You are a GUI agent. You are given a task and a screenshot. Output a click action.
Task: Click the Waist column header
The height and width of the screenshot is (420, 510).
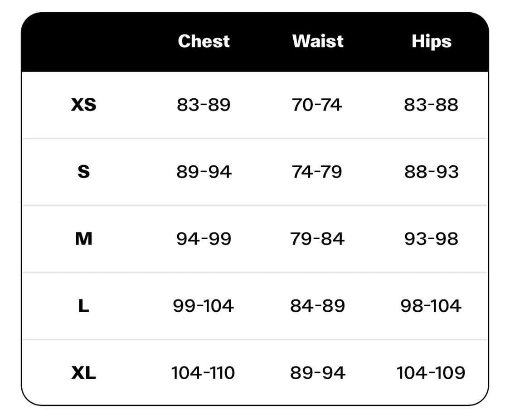coord(317,41)
